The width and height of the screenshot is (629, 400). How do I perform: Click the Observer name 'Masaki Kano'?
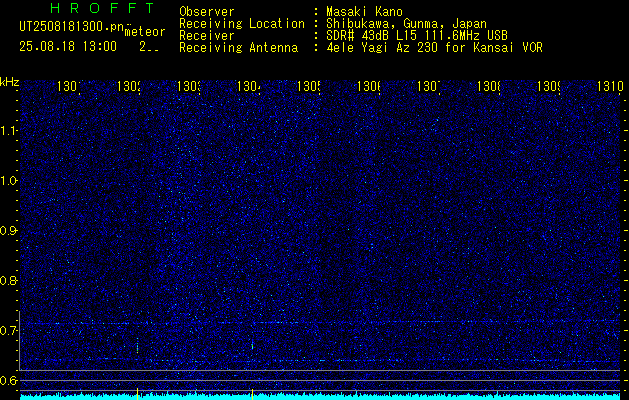[x=364, y=12]
